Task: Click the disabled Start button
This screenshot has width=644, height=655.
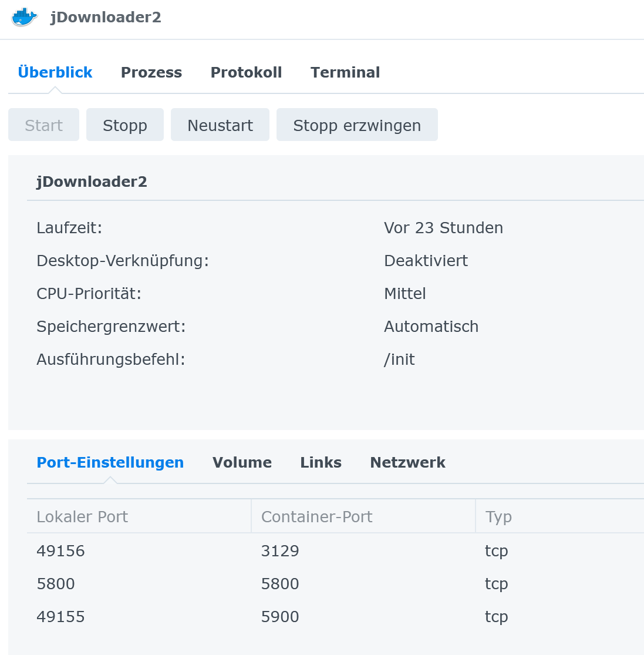Action: (43, 125)
